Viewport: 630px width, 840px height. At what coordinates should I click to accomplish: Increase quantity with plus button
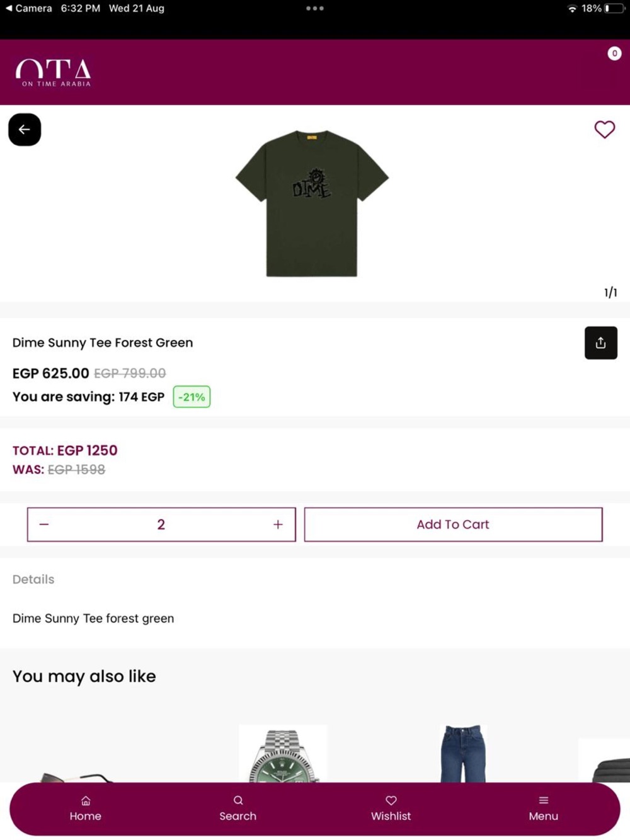coord(278,525)
